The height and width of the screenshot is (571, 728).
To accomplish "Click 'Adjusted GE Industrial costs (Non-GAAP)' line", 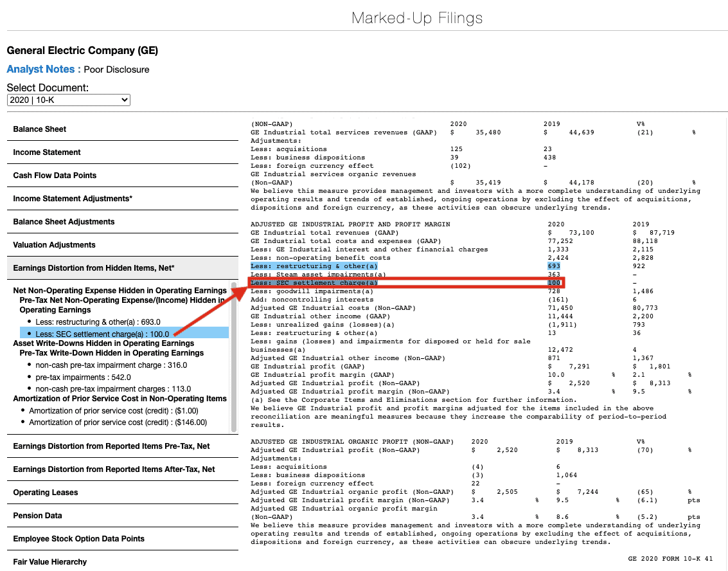I will 333,308.
